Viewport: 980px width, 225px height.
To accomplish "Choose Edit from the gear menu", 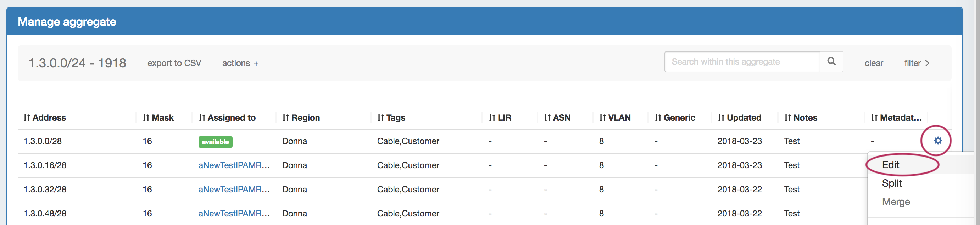I will [890, 165].
